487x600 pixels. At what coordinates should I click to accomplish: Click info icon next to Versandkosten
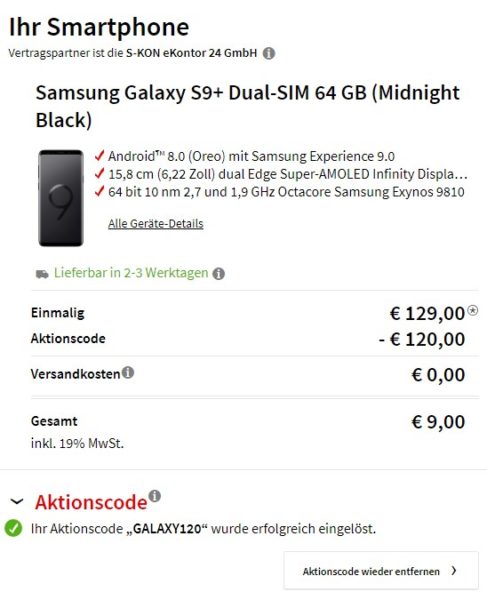click(128, 372)
